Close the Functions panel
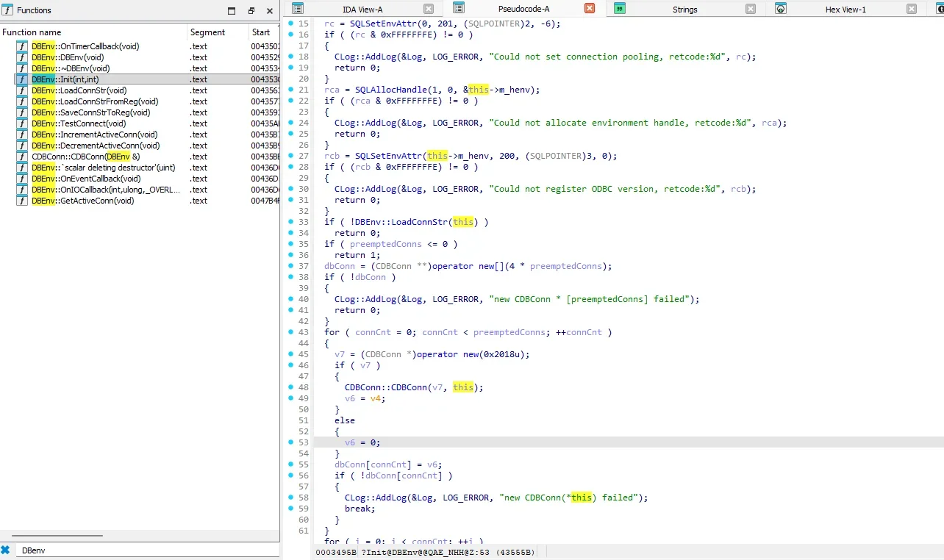 (270, 11)
